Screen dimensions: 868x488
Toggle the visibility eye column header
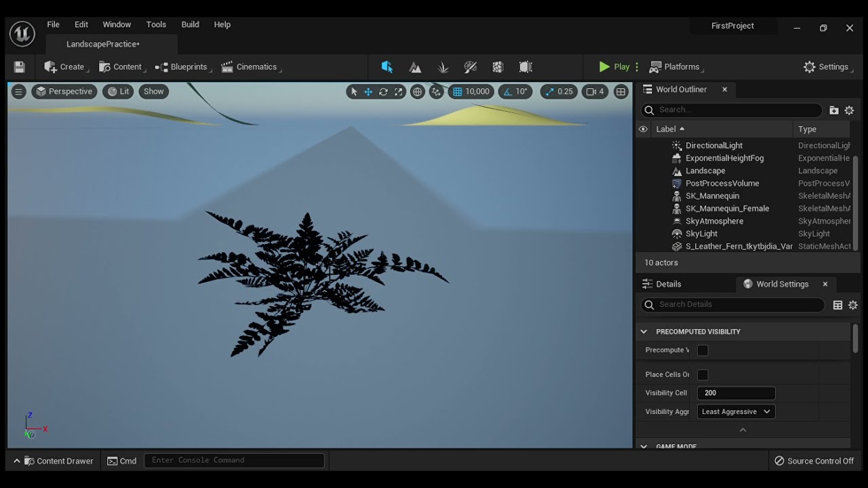tap(643, 129)
